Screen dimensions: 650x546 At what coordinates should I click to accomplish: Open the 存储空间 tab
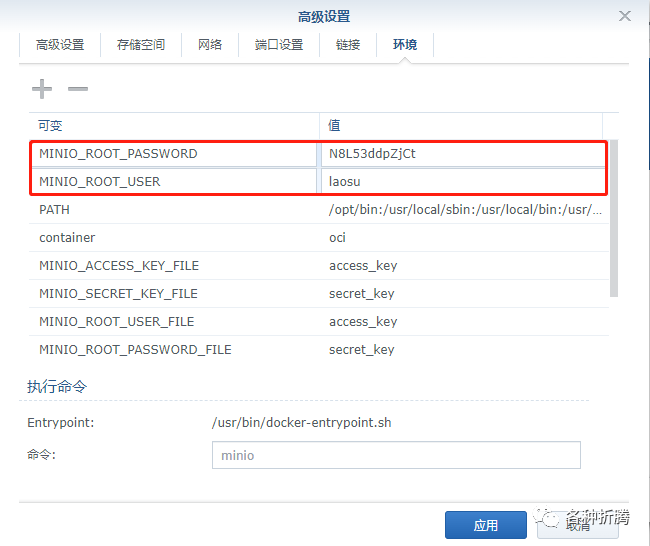[141, 45]
